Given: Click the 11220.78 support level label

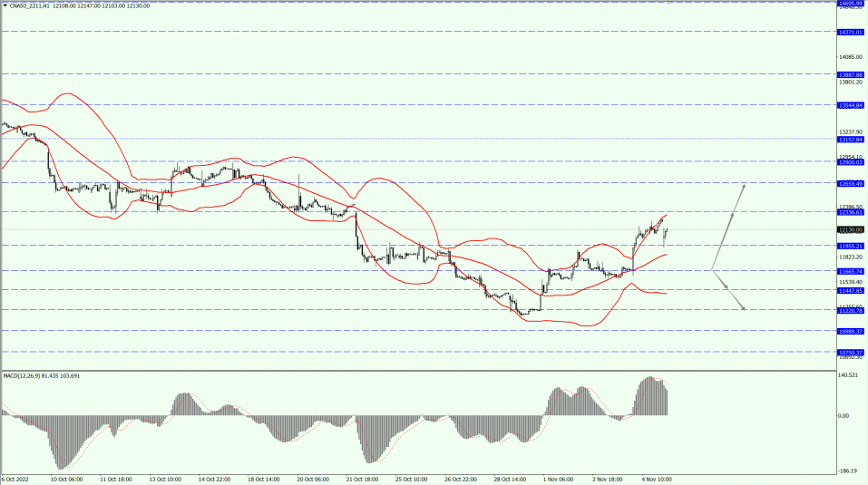Looking at the screenshot, I should point(850,310).
